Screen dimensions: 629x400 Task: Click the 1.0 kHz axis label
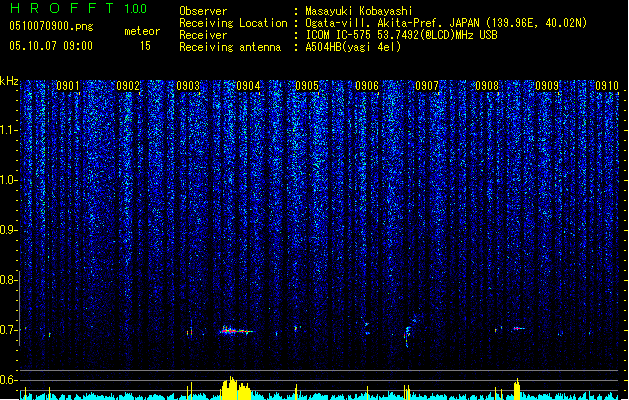[9, 180]
